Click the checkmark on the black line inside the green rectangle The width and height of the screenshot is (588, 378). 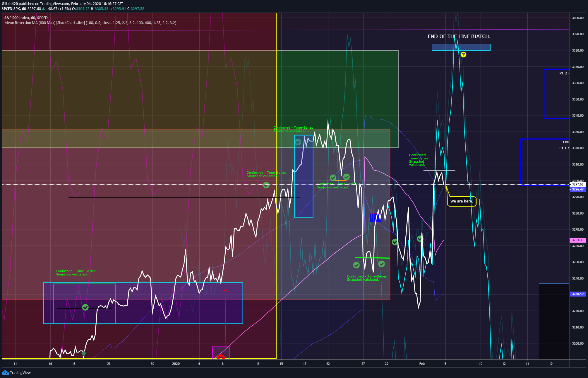click(x=85, y=307)
